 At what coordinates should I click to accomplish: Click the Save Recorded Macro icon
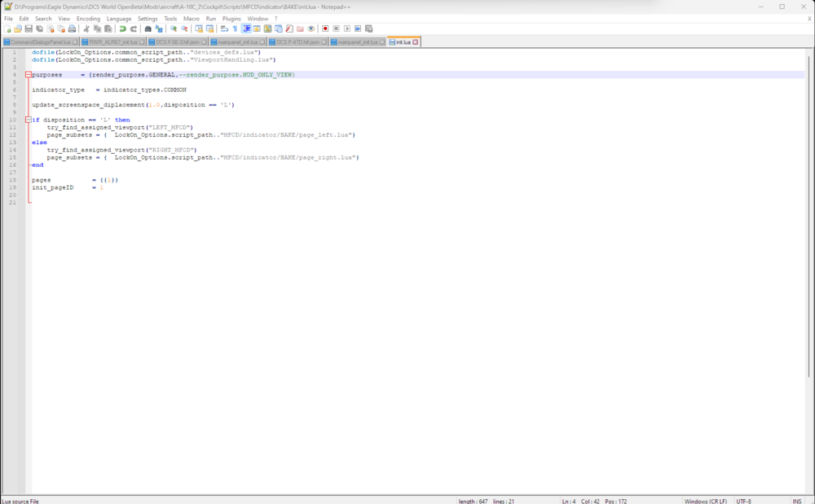point(369,28)
